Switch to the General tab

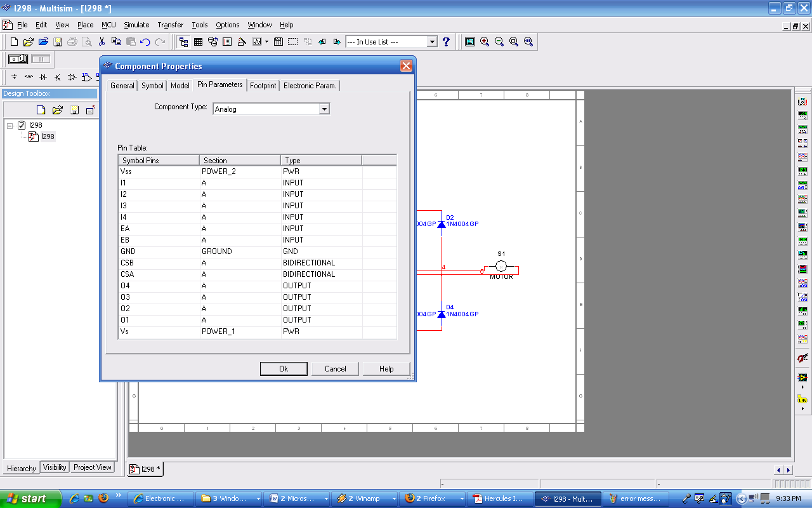click(x=122, y=86)
